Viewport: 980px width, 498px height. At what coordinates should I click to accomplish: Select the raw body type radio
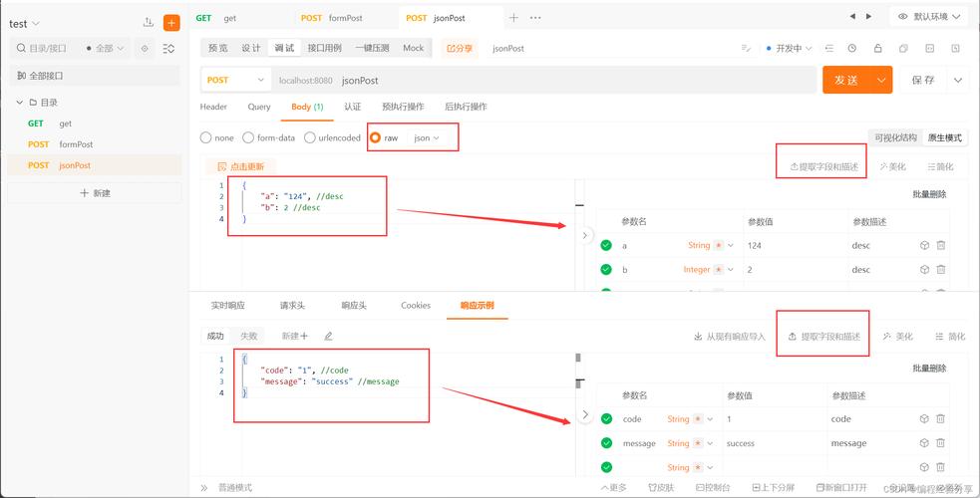[x=375, y=137]
